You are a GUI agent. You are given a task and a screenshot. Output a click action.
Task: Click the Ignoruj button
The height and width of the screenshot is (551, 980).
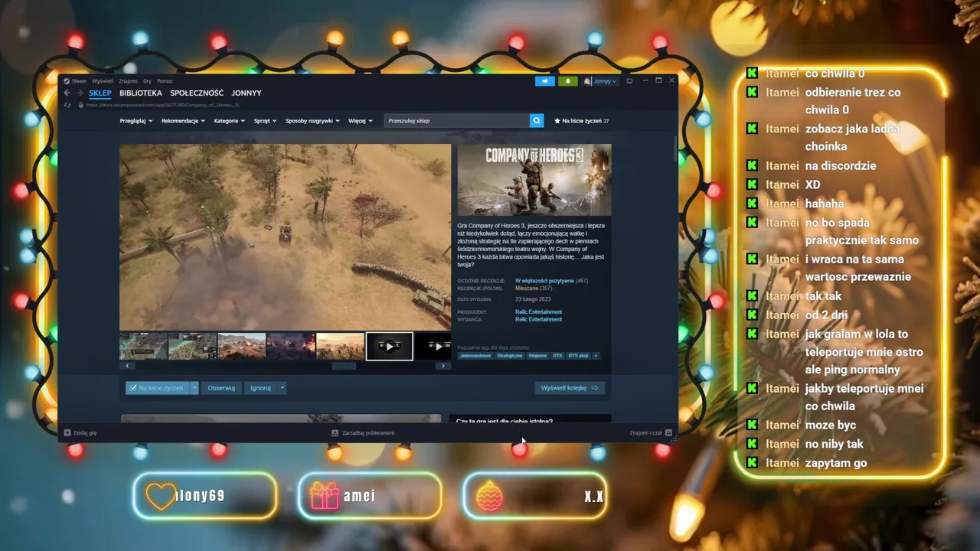click(261, 388)
